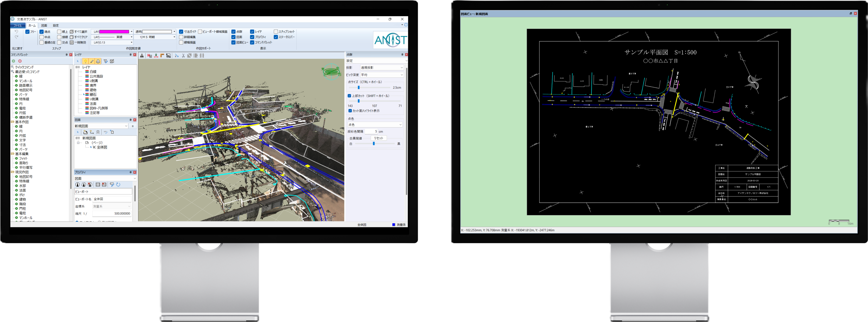Enable the 詳細編集 checkbox
This screenshot has height=322, width=868.
(181, 37)
